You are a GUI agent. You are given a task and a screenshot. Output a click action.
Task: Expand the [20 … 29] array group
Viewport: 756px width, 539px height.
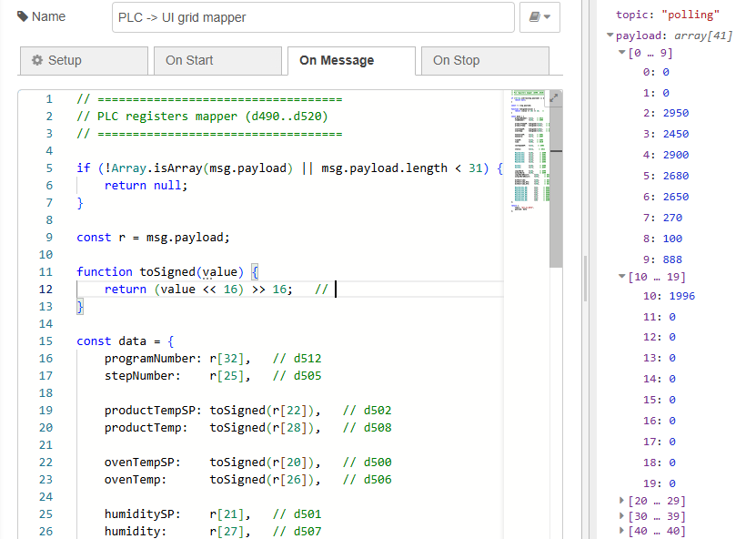[621, 501]
